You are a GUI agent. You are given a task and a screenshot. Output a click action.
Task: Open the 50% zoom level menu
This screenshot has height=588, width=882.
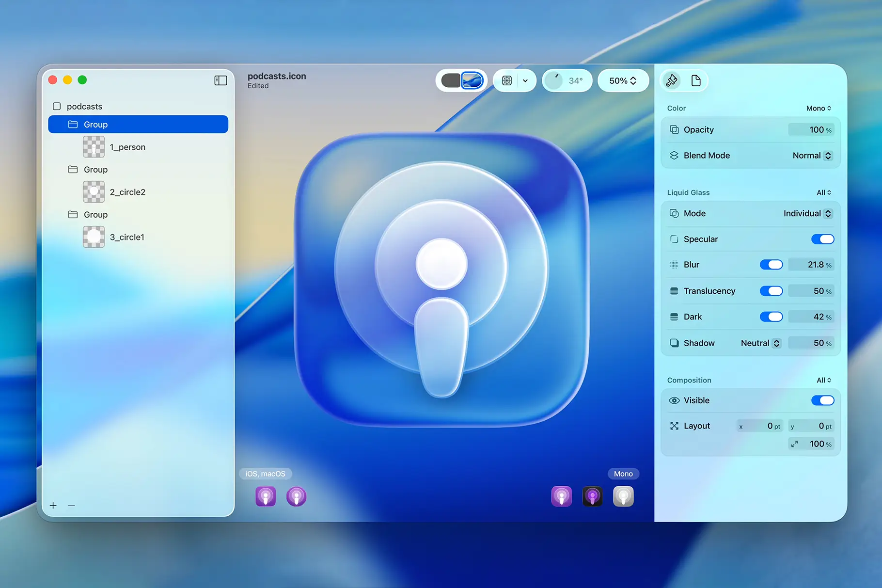click(x=623, y=80)
